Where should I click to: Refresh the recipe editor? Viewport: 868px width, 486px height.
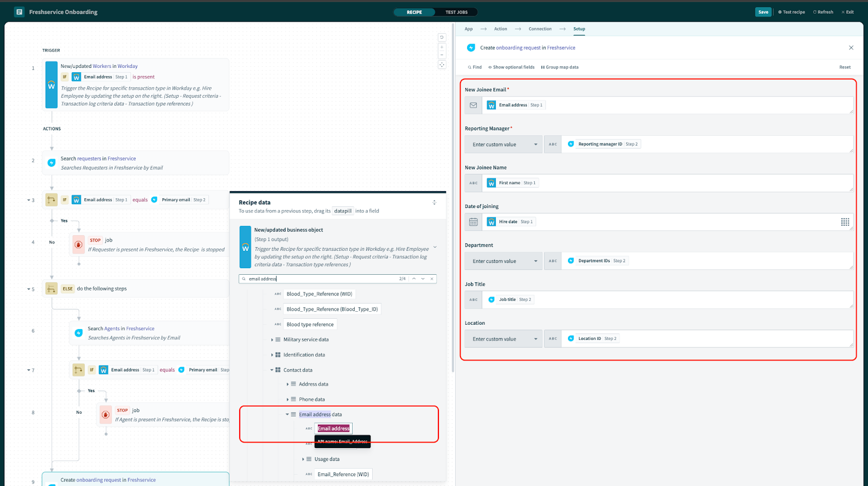click(823, 12)
